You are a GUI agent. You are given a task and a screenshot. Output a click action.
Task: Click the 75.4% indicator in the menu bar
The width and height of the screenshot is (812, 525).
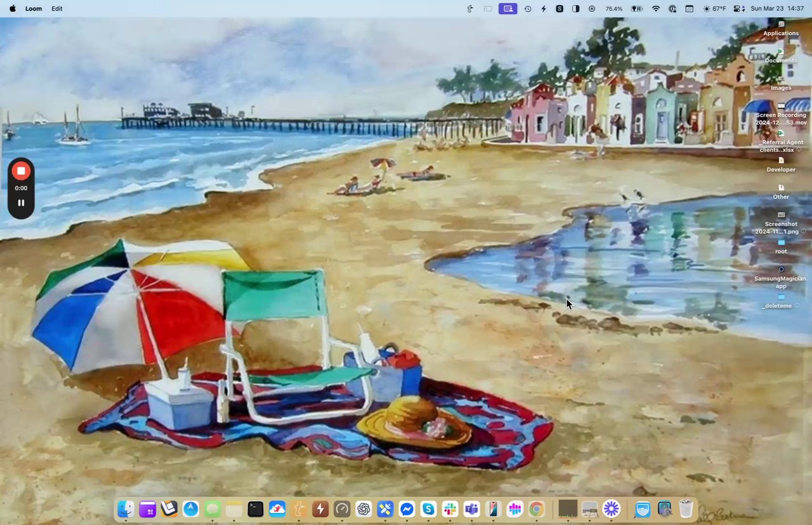[614, 9]
